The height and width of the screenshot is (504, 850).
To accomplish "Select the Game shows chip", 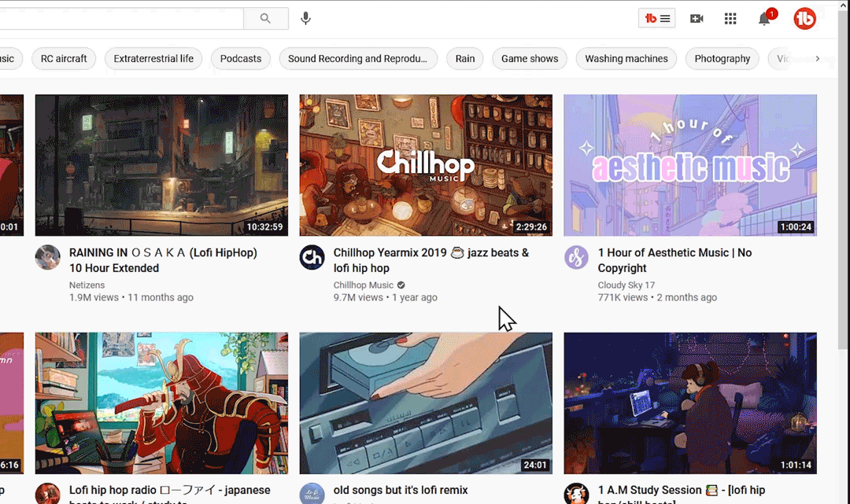I will click(530, 58).
